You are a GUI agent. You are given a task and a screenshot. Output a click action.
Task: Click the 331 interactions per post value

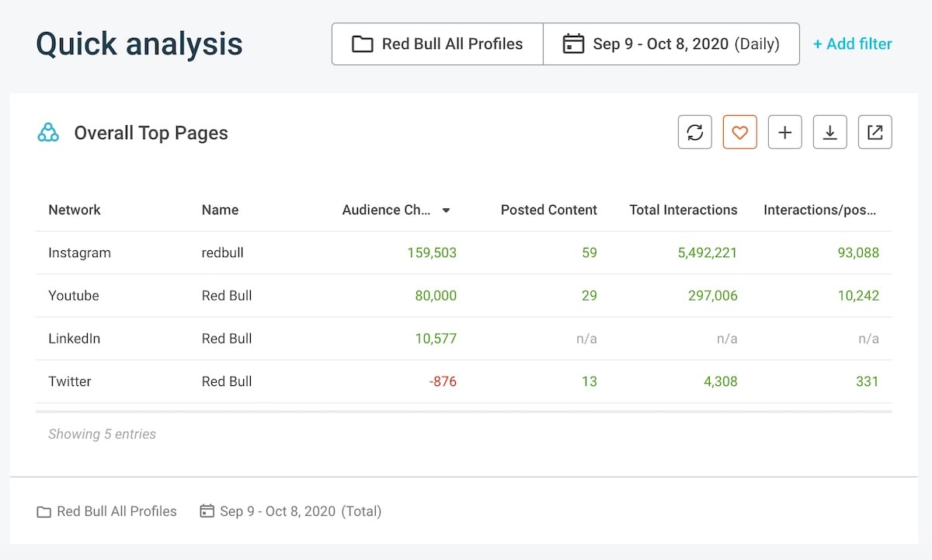(x=868, y=381)
